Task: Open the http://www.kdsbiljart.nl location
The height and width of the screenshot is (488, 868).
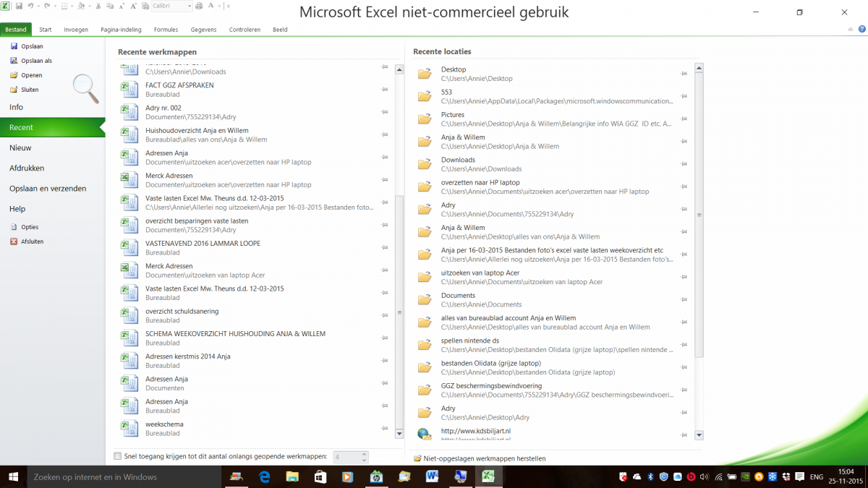Action: point(552,434)
